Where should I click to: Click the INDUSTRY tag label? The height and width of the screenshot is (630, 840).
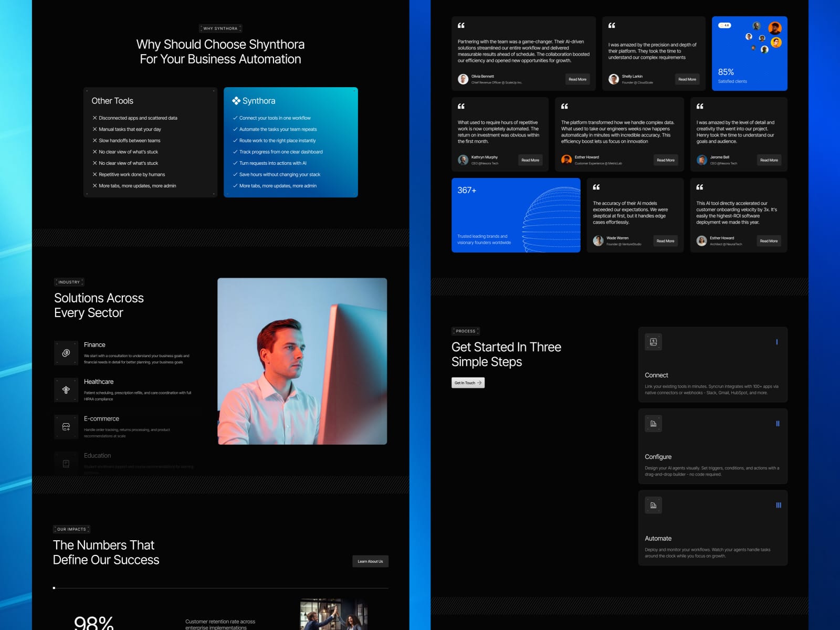click(69, 282)
